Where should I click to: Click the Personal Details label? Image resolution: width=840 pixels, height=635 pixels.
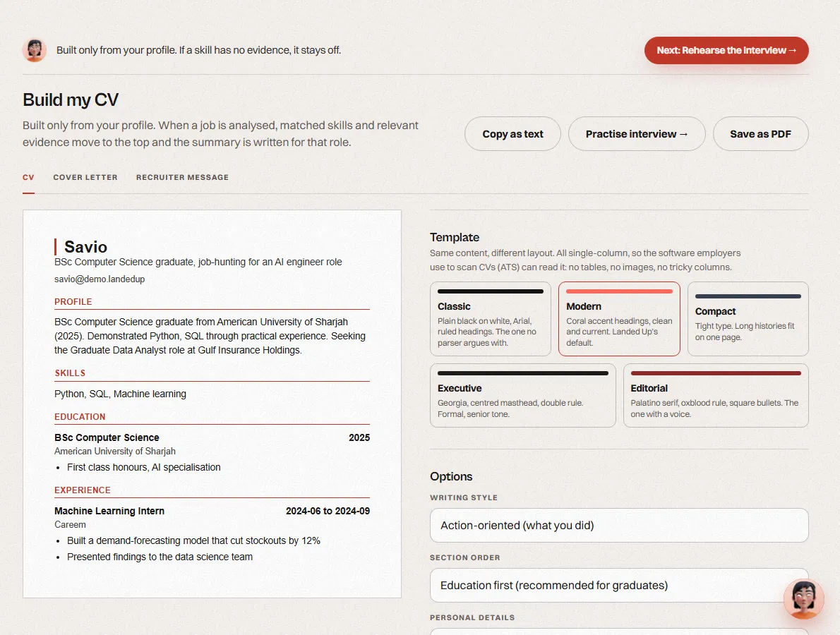click(x=472, y=617)
